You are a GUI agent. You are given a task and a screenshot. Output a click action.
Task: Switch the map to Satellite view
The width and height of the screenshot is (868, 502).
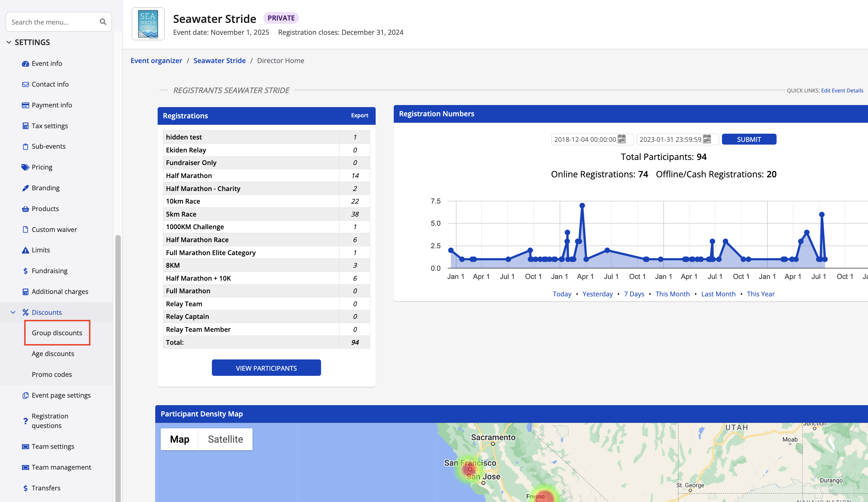coord(225,439)
